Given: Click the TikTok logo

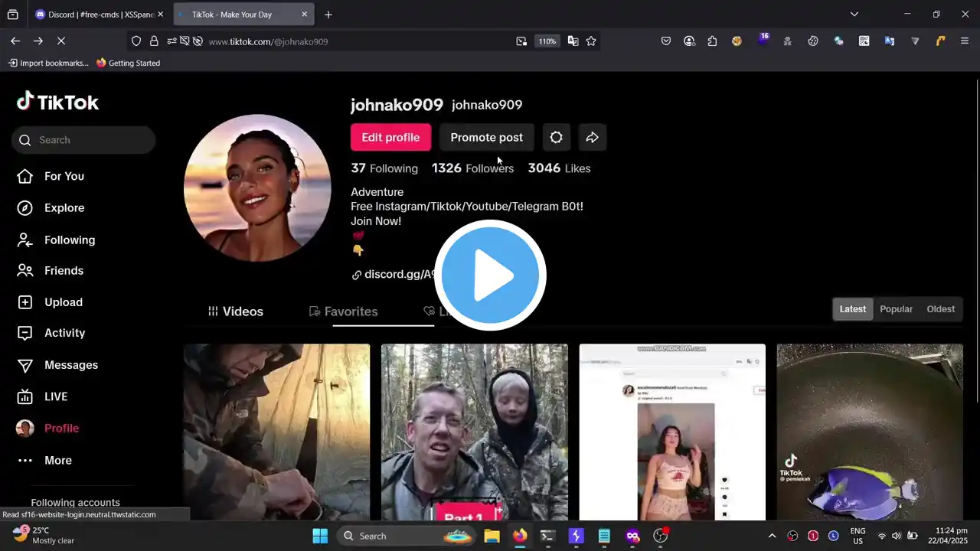Looking at the screenshot, I should click(57, 102).
